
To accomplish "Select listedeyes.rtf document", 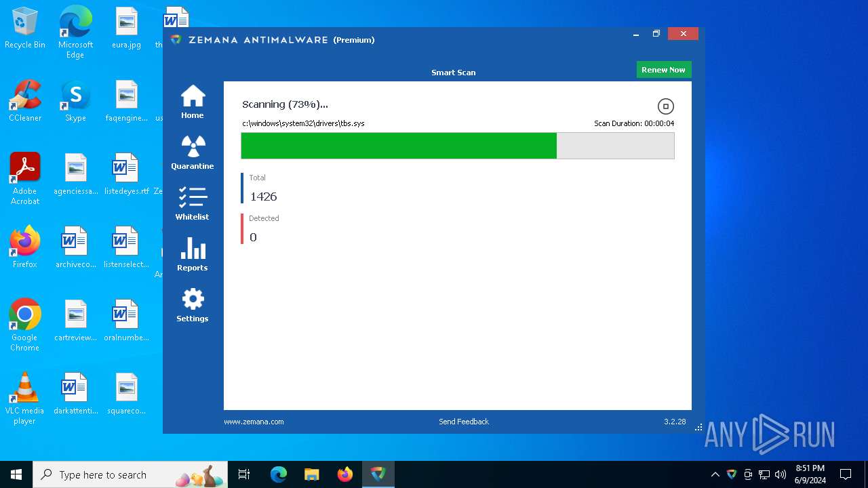I will [x=127, y=175].
